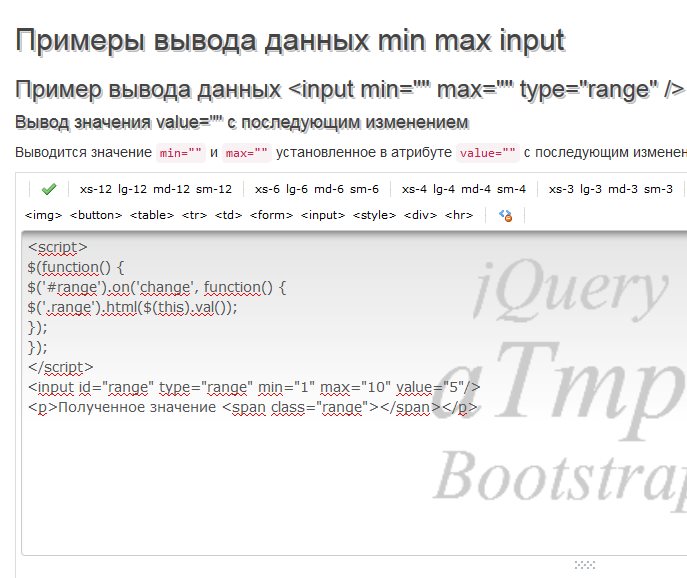The image size is (687, 578).
Task: Click the <style> tag button
Action: [374, 215]
